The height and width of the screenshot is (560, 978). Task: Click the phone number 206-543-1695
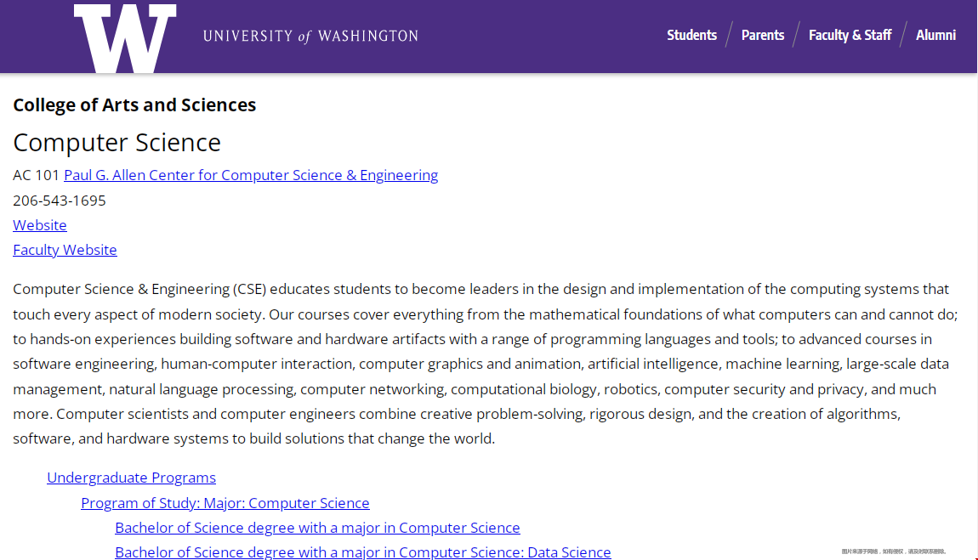coord(59,201)
